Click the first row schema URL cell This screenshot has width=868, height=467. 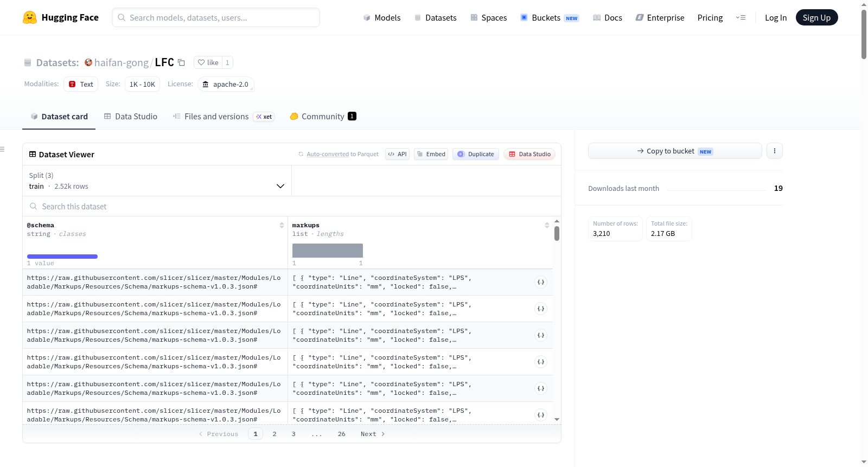pyautogui.click(x=155, y=282)
